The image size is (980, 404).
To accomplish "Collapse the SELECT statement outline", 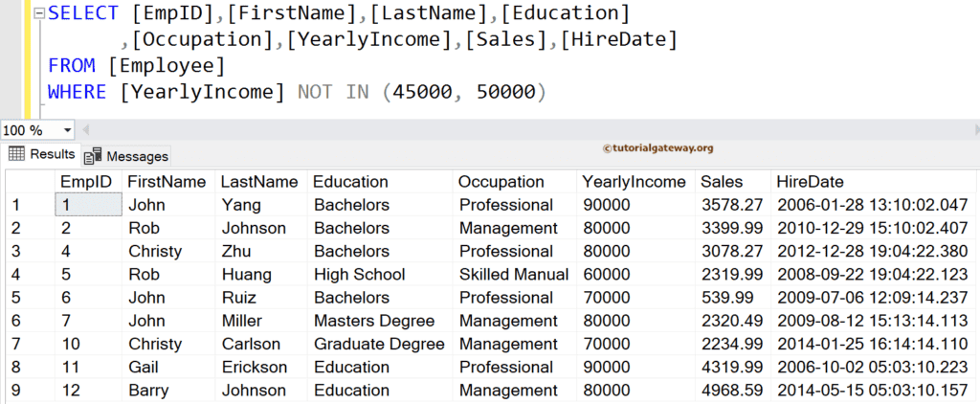I will click(x=37, y=14).
